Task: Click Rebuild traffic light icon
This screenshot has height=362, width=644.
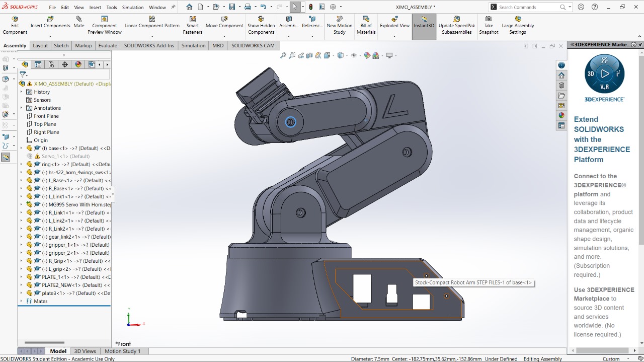Action: [x=310, y=7]
